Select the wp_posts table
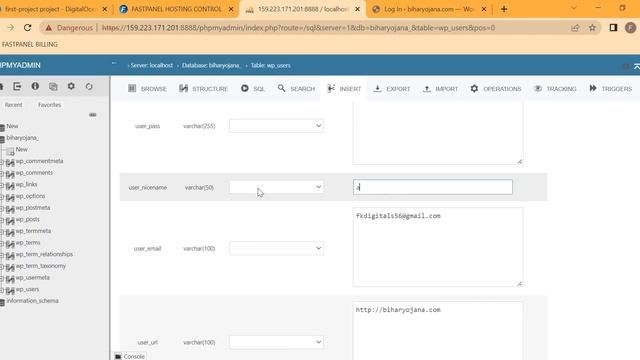The width and height of the screenshot is (640, 360). tap(28, 219)
